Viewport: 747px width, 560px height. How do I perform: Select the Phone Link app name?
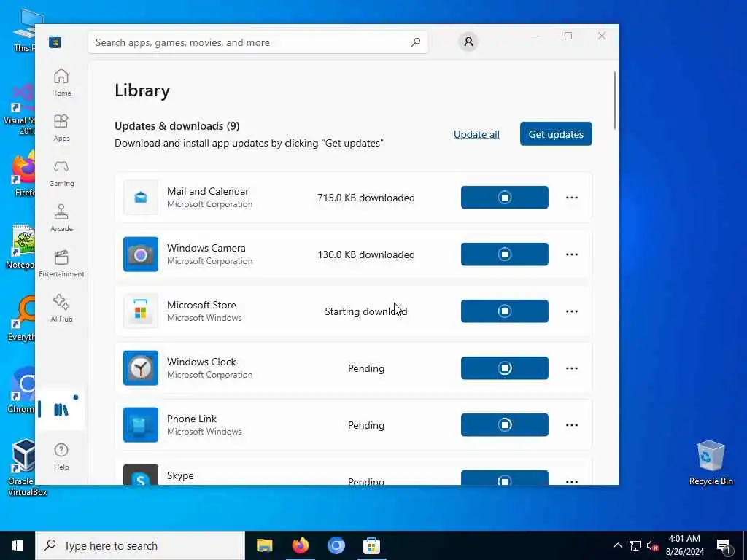coord(192,419)
